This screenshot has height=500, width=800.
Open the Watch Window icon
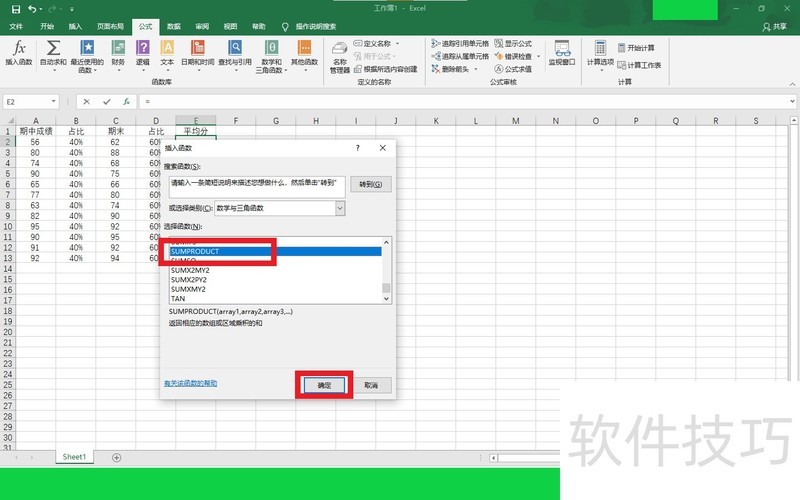click(x=562, y=48)
